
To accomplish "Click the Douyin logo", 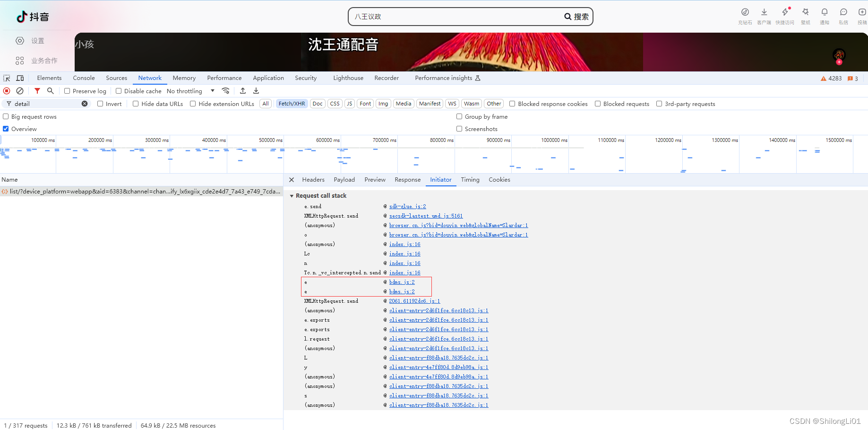I will 33,17.
